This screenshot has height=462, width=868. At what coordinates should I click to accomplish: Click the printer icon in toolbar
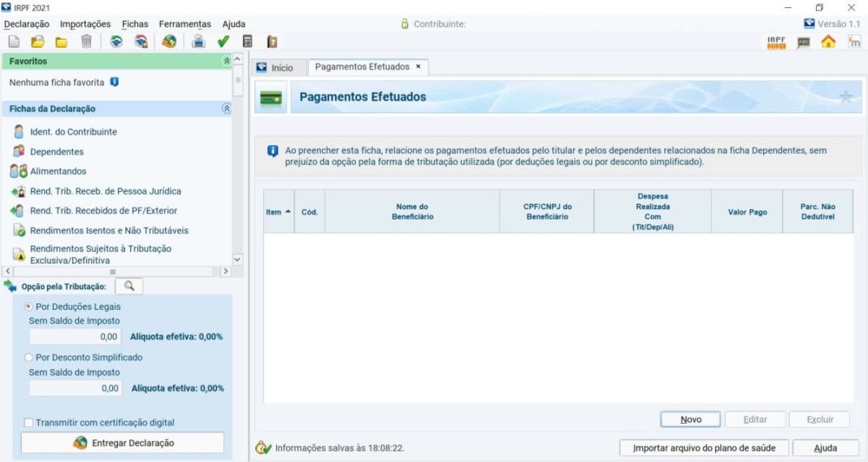point(198,41)
